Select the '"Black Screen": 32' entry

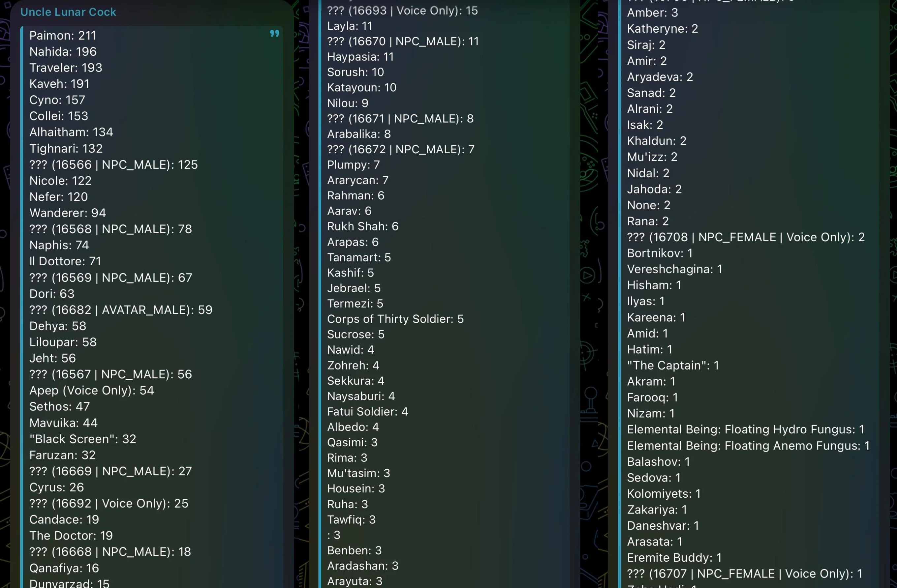coord(82,439)
